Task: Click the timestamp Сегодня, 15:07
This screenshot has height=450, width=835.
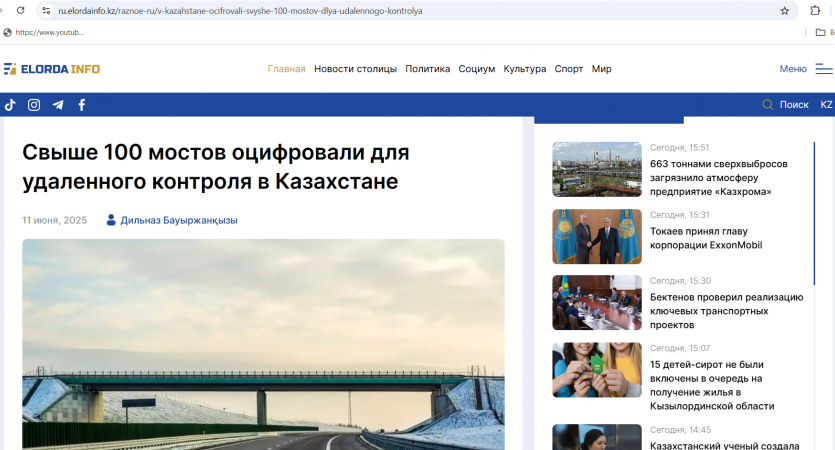Action: coord(680,348)
